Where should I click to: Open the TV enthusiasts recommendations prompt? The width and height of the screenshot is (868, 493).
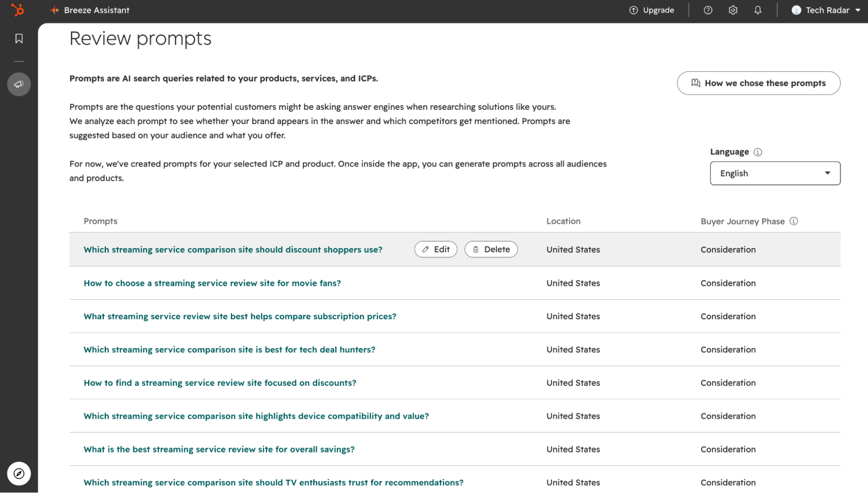click(x=273, y=483)
